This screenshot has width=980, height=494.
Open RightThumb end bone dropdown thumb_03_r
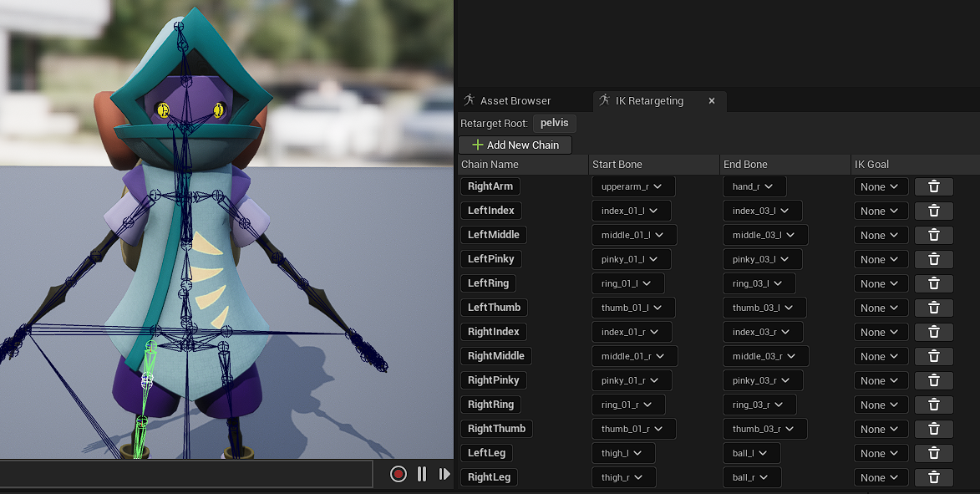(765, 429)
